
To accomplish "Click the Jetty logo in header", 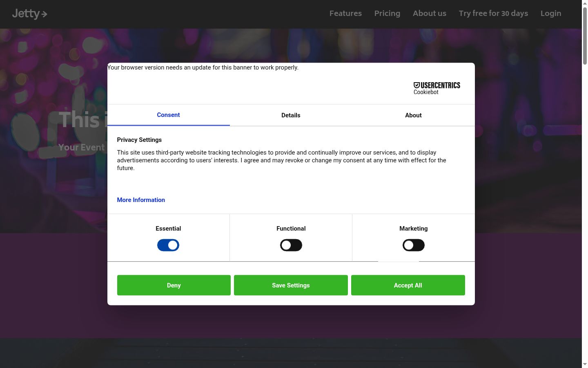I will 29,13.
